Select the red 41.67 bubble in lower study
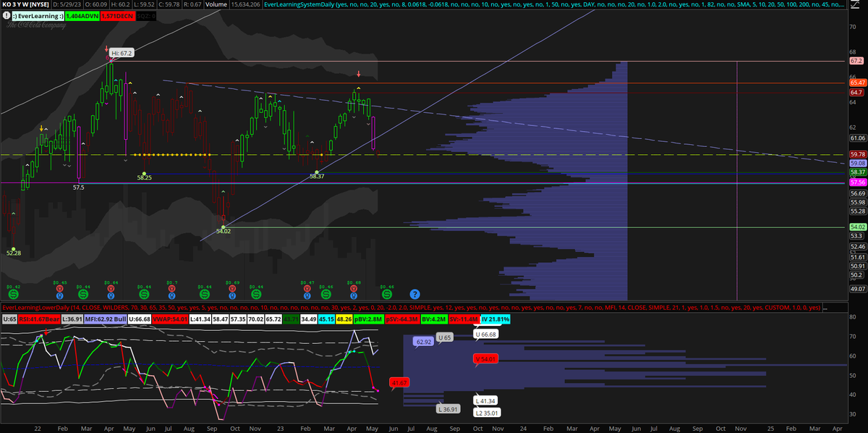This screenshot has width=868, height=433. pyautogui.click(x=399, y=382)
